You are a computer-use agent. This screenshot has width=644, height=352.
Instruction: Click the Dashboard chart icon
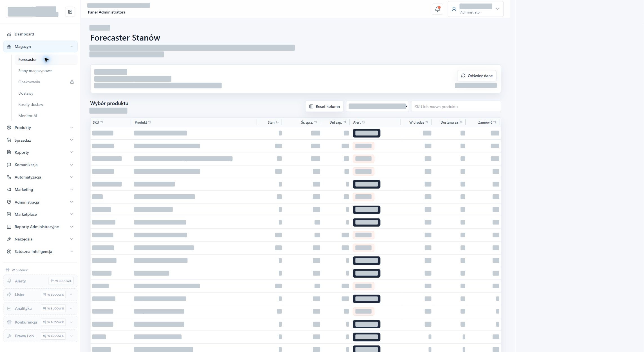pyautogui.click(x=9, y=34)
